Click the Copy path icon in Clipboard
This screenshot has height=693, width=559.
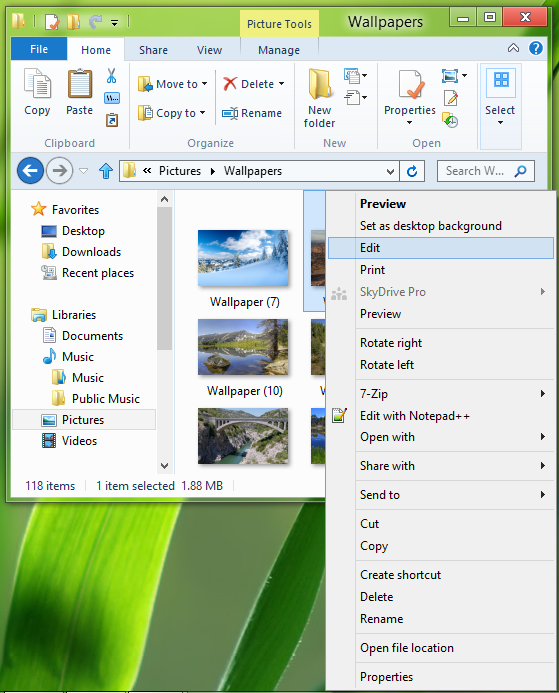[112, 98]
